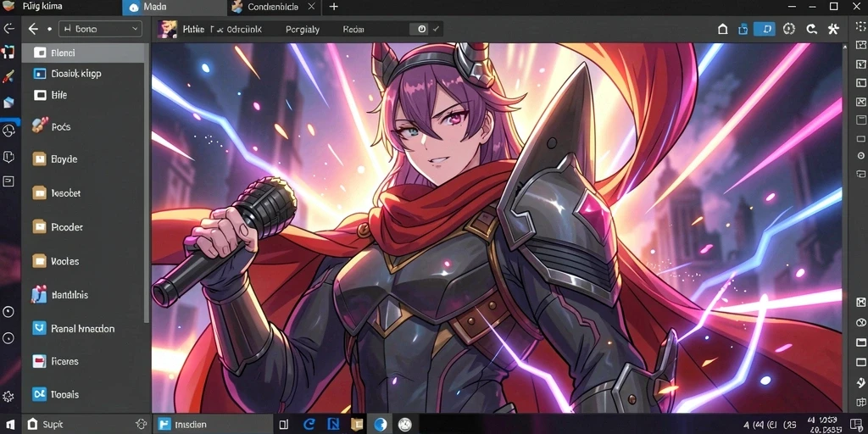The width and height of the screenshot is (868, 434).
Task: Click the gear icon at bottom-left strip
Action: [8, 397]
